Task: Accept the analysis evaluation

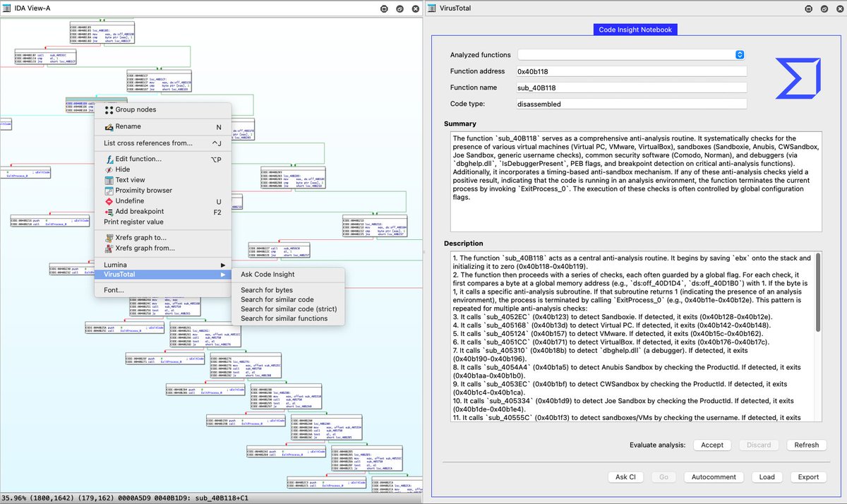Action: [711, 445]
